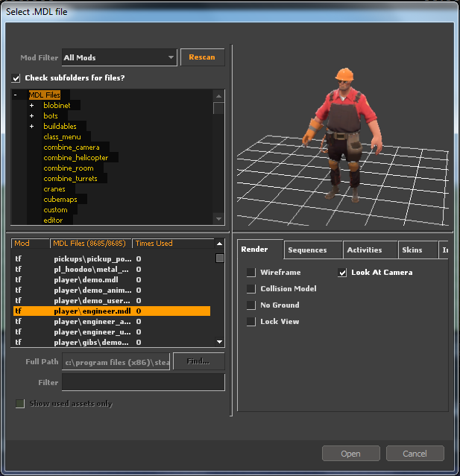Select the cranes folder
460x476 pixels.
click(x=54, y=189)
